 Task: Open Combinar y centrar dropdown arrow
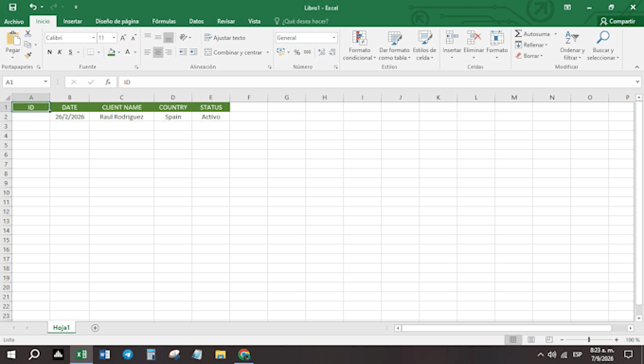[x=268, y=53]
